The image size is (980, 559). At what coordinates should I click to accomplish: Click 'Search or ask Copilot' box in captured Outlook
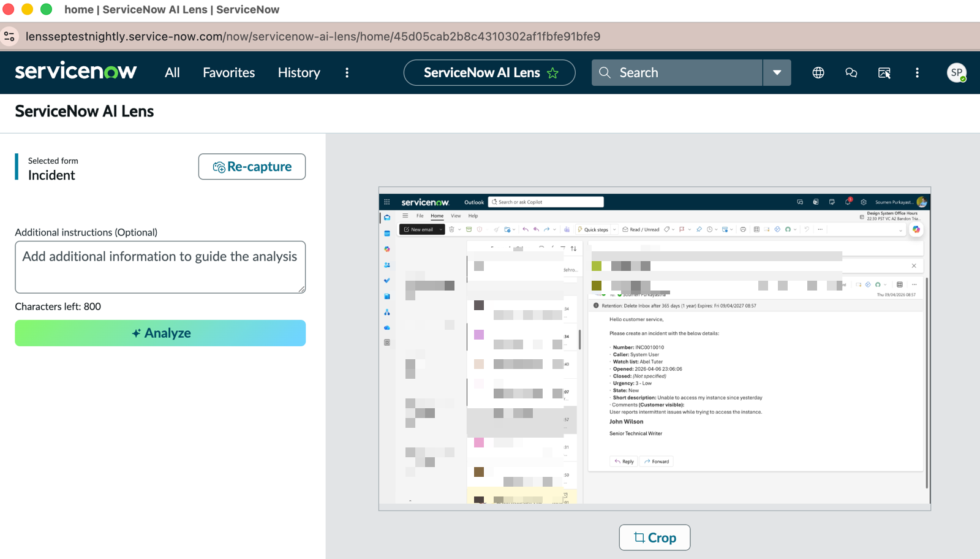pos(546,202)
